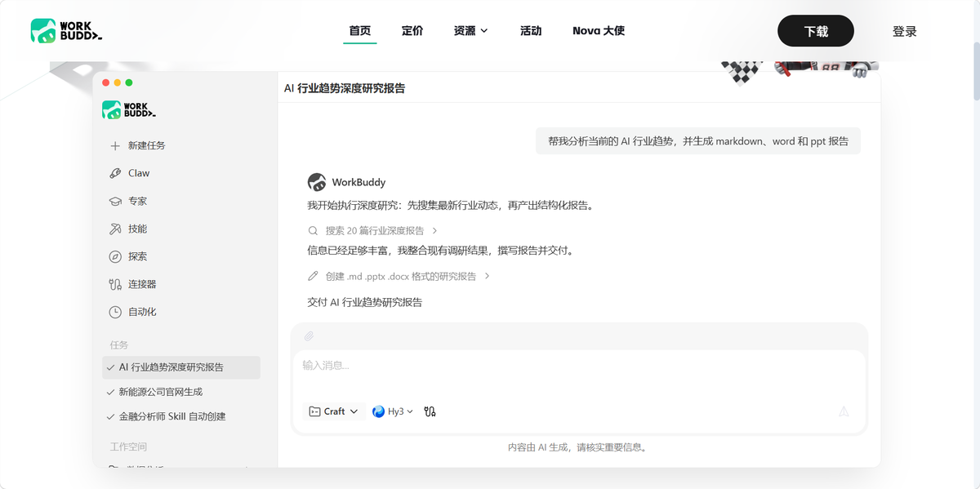Viewport: 980px width, 489px height.
Task: Click the WorkBuddy avatar in chat
Action: (x=317, y=182)
